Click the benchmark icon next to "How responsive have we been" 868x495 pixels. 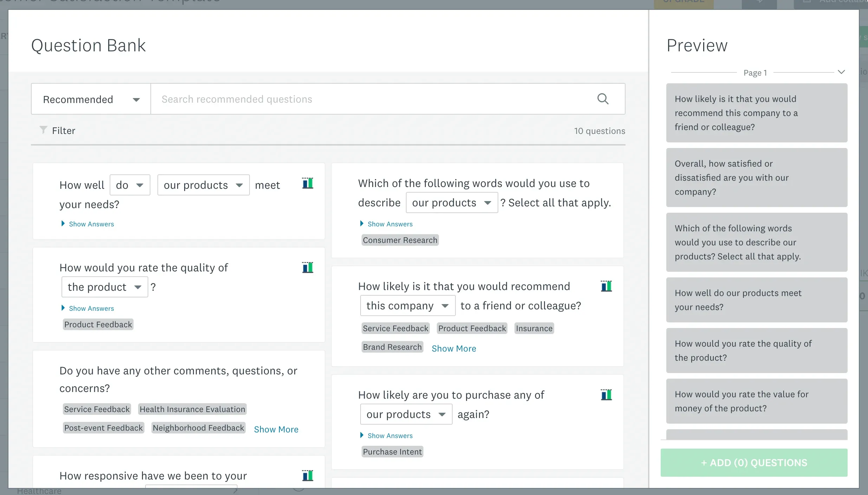pos(307,475)
